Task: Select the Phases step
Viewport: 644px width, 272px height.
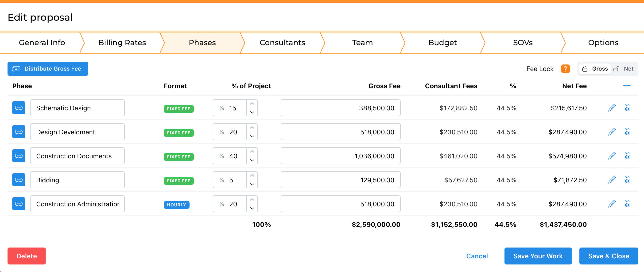Action: [x=202, y=43]
